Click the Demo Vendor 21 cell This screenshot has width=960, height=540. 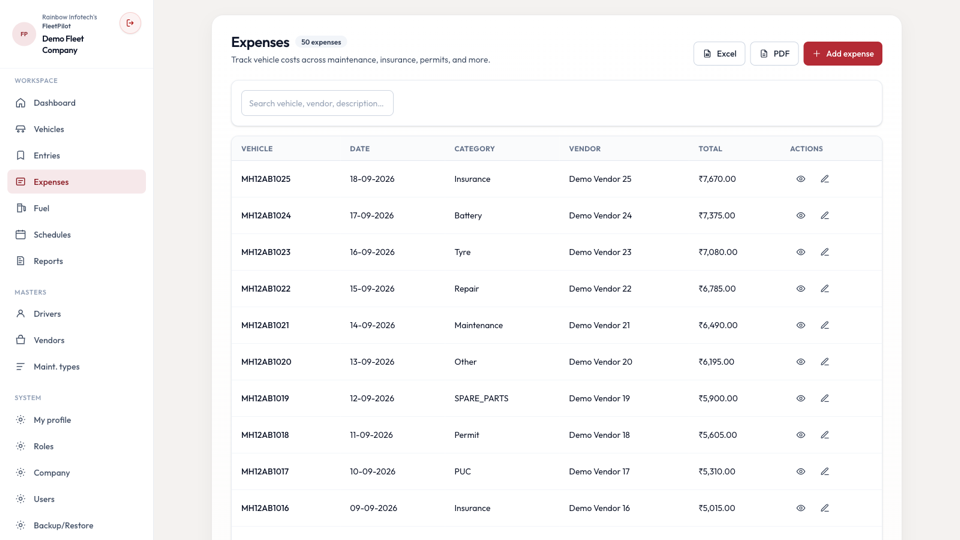tap(599, 325)
